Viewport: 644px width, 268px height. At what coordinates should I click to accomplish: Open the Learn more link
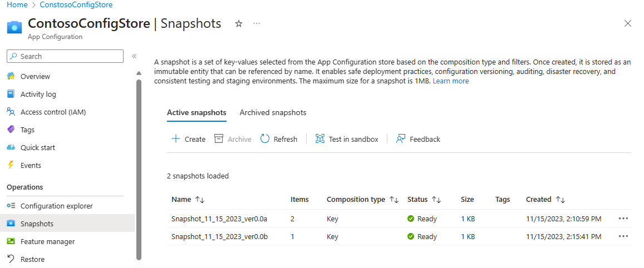[x=450, y=81]
